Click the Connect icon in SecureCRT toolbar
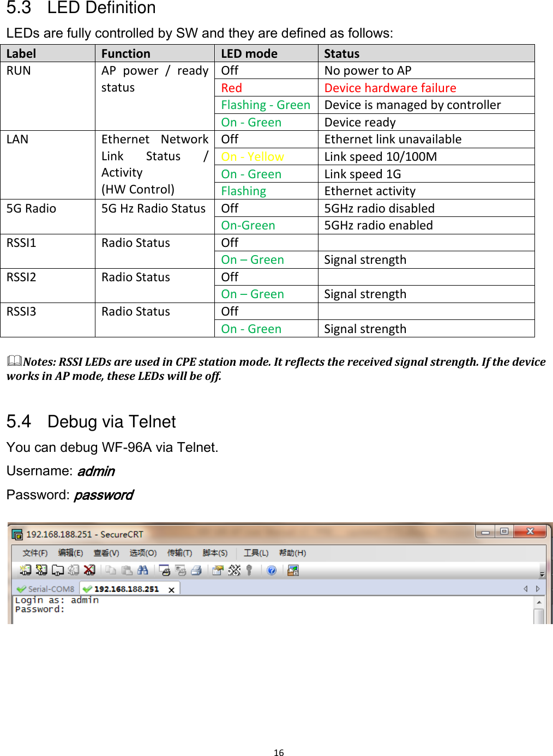This screenshot has height=756, width=553. 25,570
